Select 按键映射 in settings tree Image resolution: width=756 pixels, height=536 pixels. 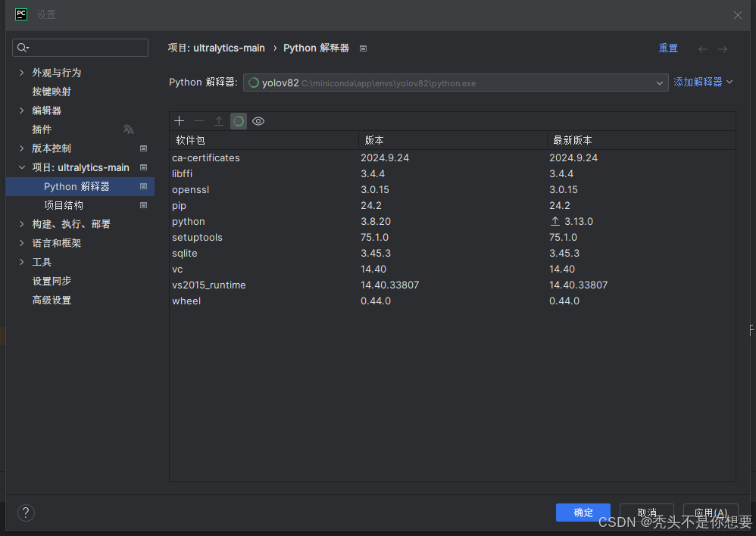[x=52, y=92]
